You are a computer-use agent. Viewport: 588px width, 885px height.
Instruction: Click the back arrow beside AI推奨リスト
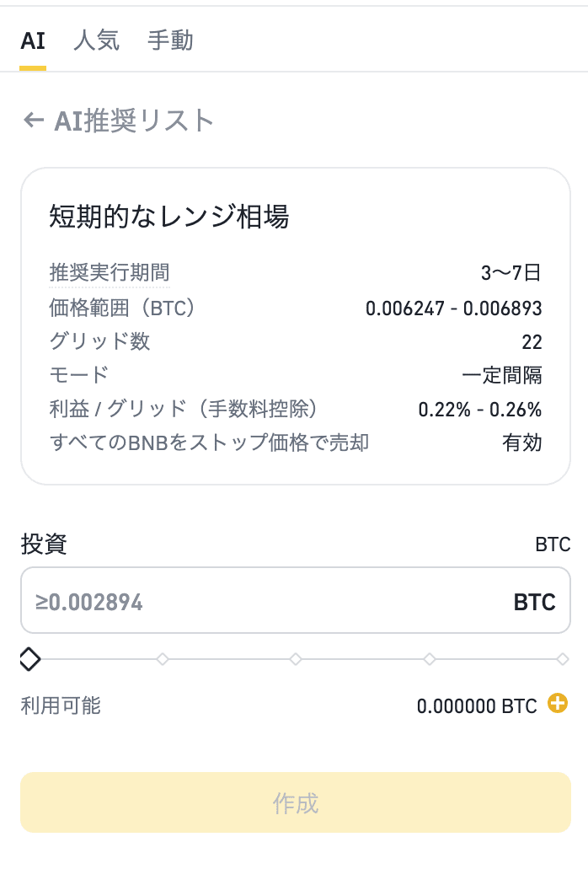pos(34,121)
